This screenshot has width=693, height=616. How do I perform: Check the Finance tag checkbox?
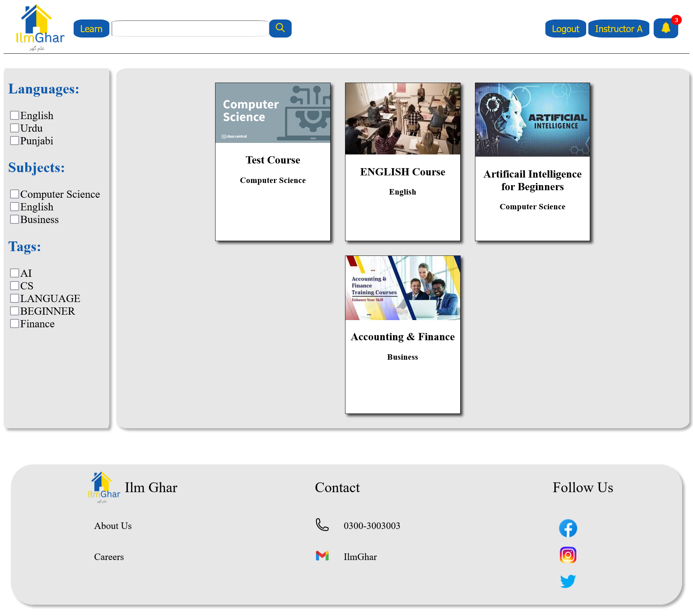[x=14, y=324]
